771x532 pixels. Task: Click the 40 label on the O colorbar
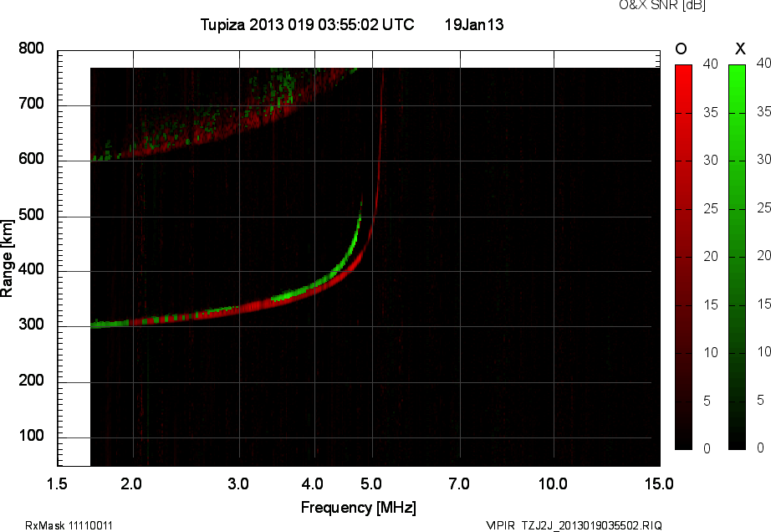point(711,64)
